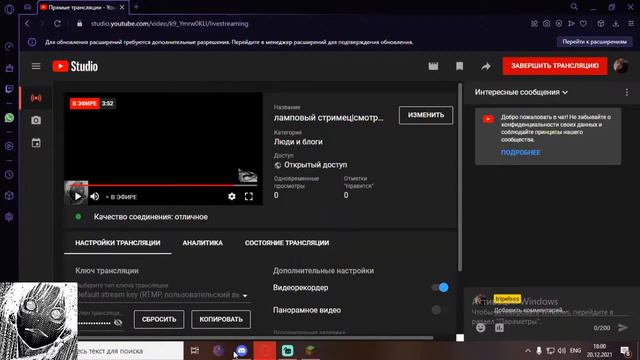Click the КОПИРОВАТЬ stream key button
The height and width of the screenshot is (360, 640).
pyautogui.click(x=221, y=319)
